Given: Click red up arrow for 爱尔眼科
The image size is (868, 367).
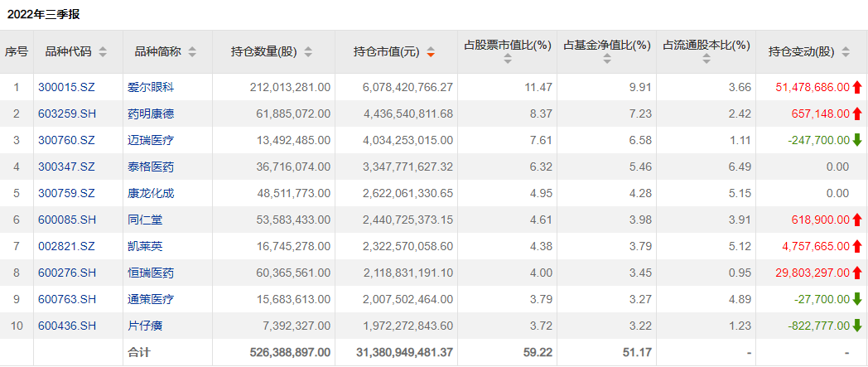Looking at the screenshot, I should (857, 87).
